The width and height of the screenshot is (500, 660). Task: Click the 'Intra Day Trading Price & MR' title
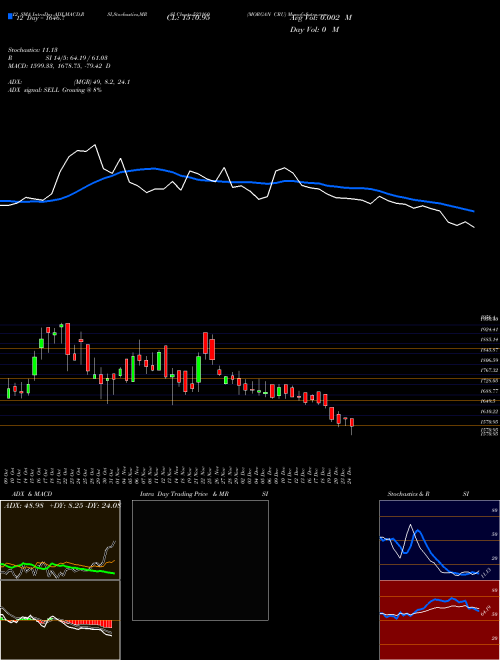click(x=184, y=494)
